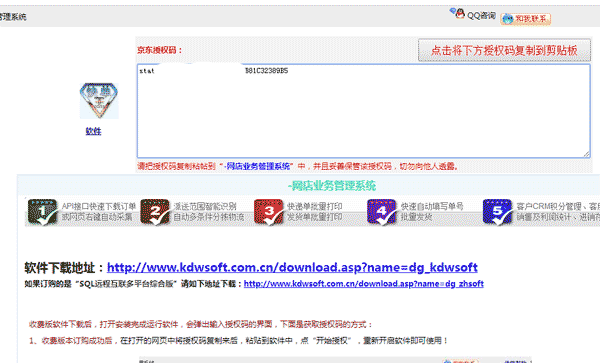Open the dg_kdwsoft software download link
The width and height of the screenshot is (600, 363).
point(292,267)
